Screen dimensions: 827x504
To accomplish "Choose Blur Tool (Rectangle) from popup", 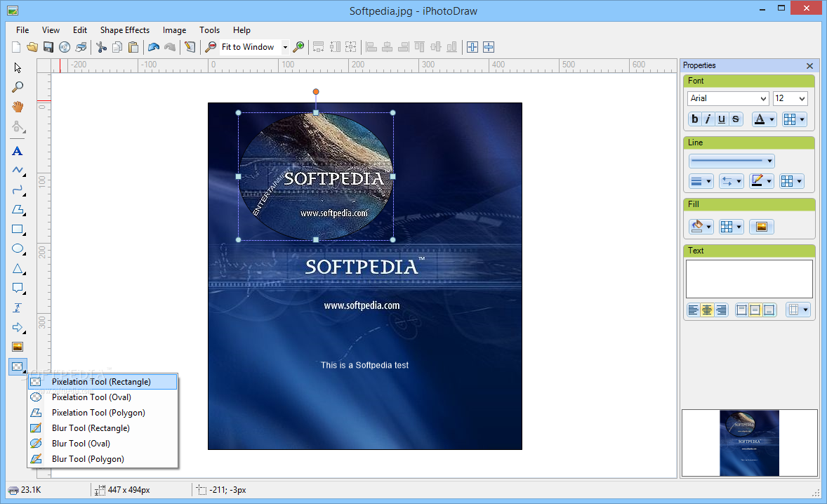I will [x=102, y=428].
